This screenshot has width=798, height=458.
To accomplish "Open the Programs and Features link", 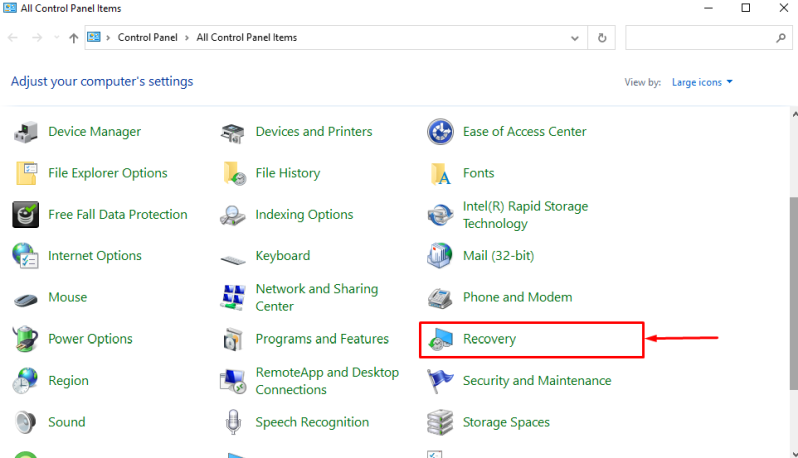I will point(321,339).
